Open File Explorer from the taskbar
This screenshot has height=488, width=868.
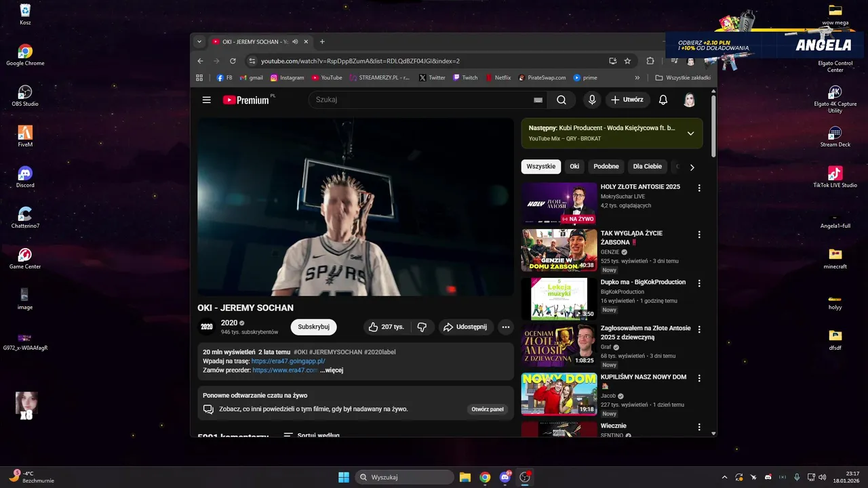click(465, 477)
